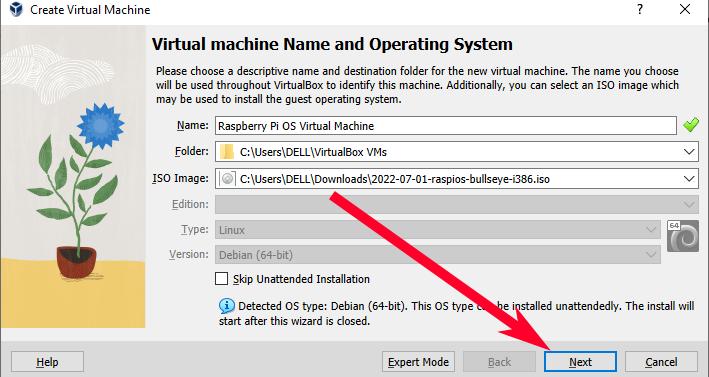Screen dimensions: 709x377
Task: Click the disc icon in ISO Image field
Action: coord(227,179)
